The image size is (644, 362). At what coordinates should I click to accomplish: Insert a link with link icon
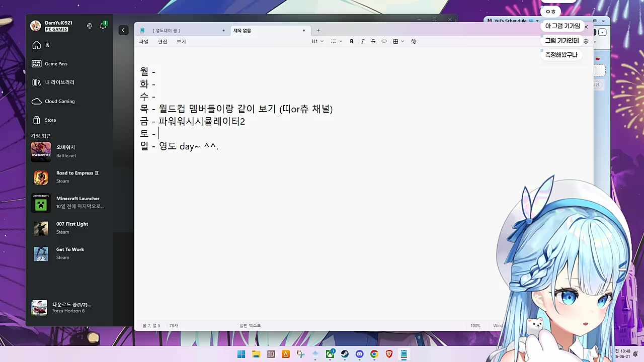(x=384, y=41)
